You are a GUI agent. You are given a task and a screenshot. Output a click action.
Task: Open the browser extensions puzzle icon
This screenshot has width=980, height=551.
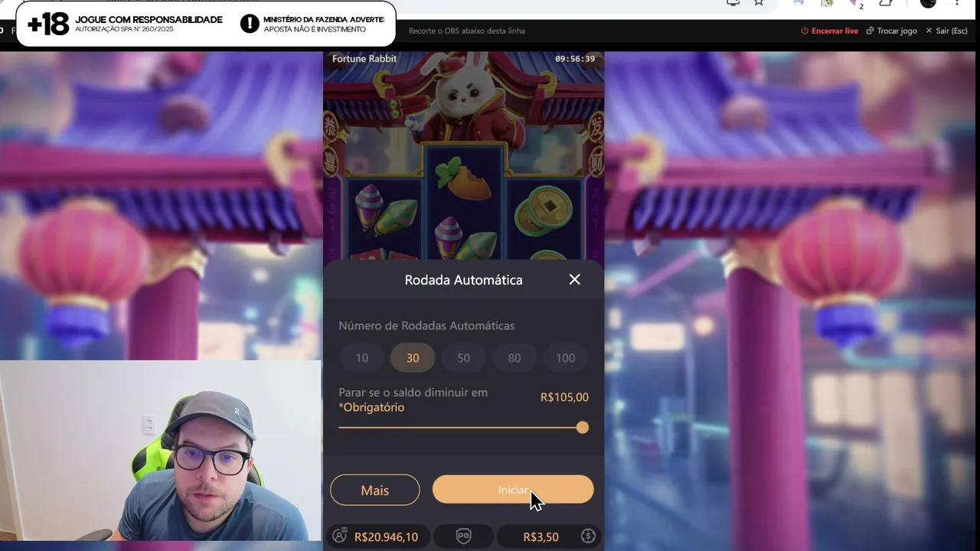886,2
